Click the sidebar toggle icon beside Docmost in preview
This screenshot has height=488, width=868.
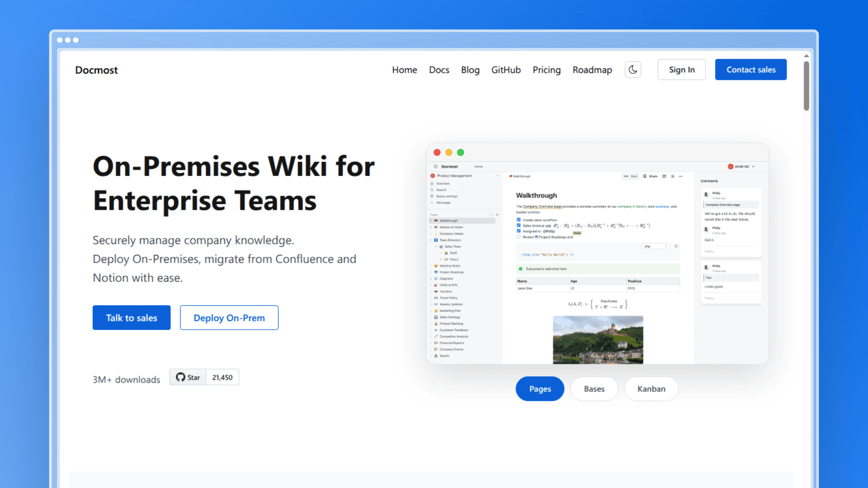[436, 167]
